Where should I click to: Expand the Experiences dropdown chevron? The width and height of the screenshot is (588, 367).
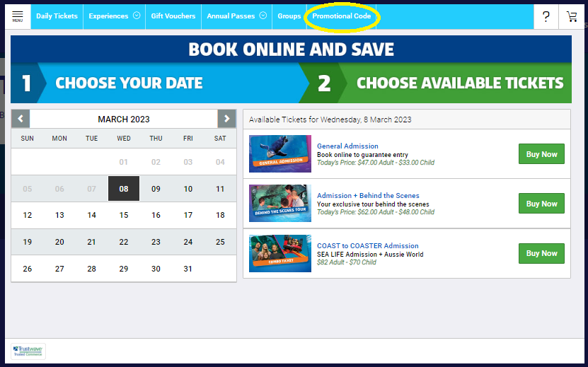(x=137, y=16)
